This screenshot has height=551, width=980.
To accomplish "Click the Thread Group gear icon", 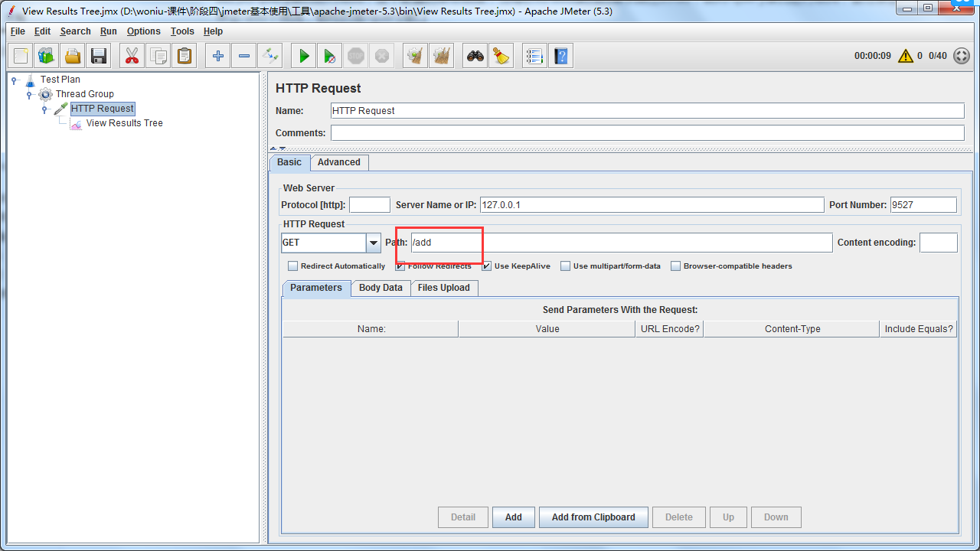I will tap(46, 94).
